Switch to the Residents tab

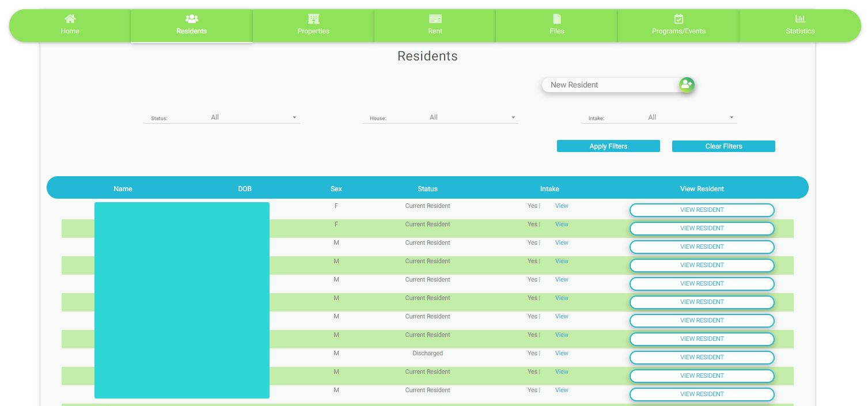click(191, 25)
